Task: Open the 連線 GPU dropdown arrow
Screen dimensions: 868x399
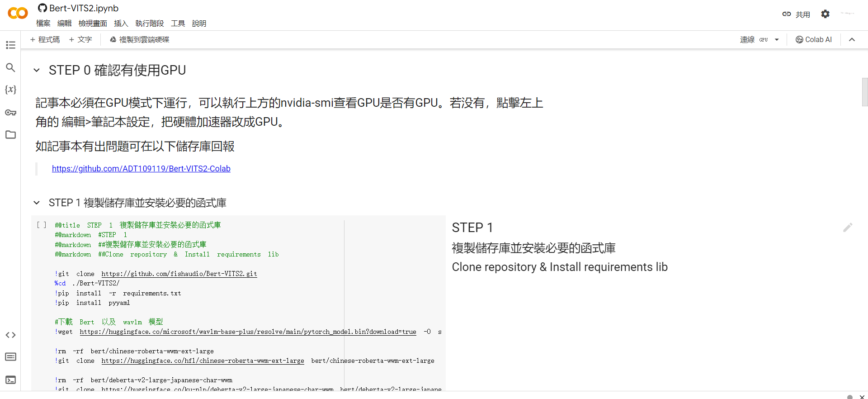Action: pyautogui.click(x=777, y=40)
